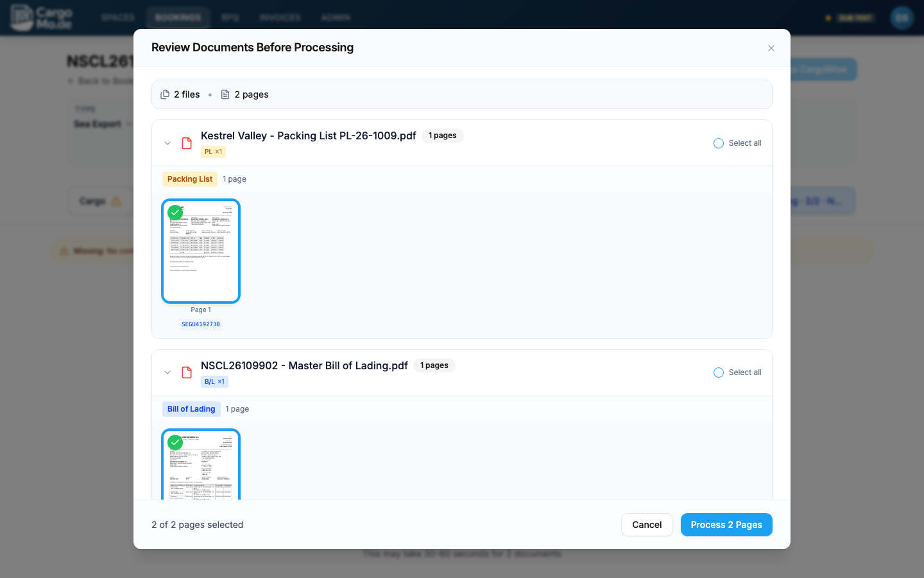The height and width of the screenshot is (578, 924).
Task: Click the '2 of 2 pages selected' status text
Action: click(x=198, y=525)
